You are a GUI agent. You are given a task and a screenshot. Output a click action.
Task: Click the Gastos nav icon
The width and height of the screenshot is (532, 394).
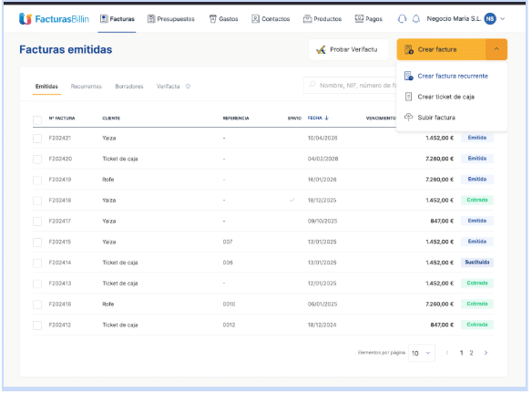[x=213, y=18]
